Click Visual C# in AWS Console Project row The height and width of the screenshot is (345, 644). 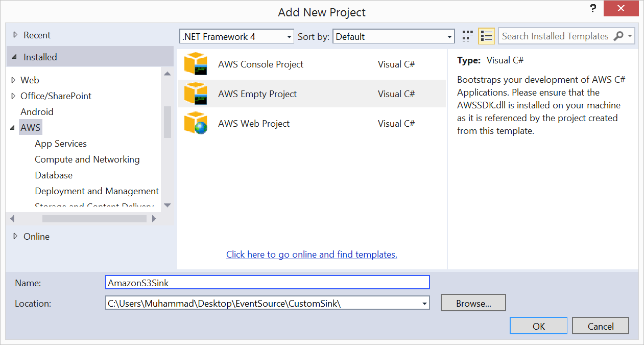(396, 64)
